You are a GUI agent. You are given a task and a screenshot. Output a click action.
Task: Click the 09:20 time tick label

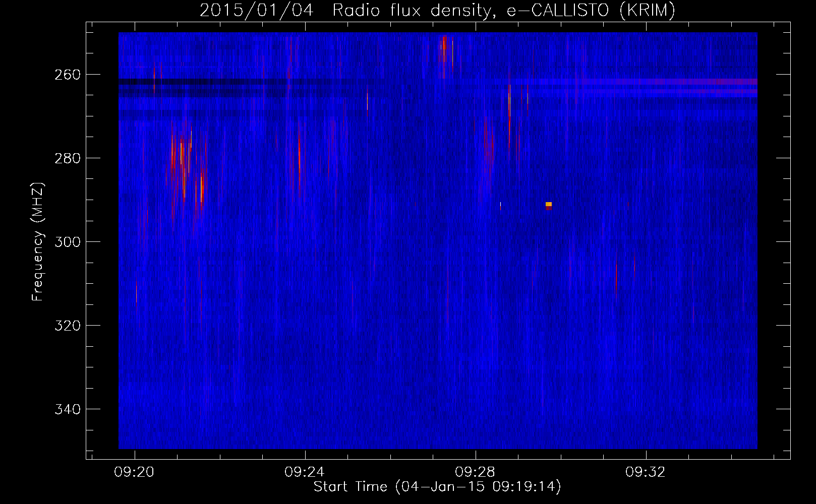pos(134,472)
